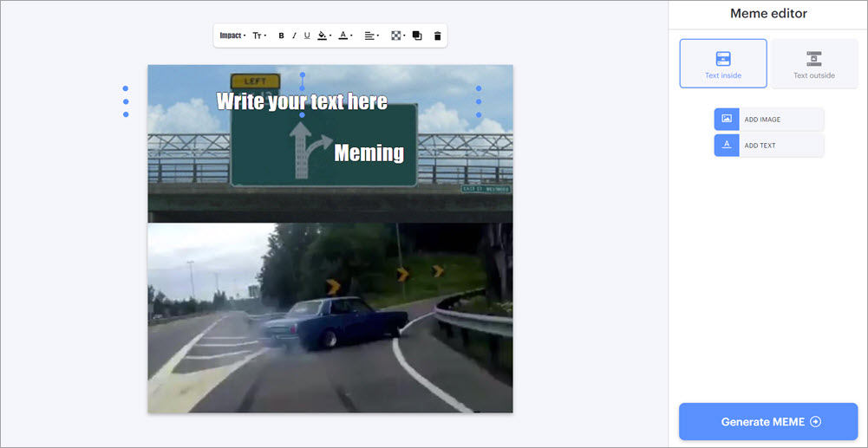Switch to Text inside layout

723,63
